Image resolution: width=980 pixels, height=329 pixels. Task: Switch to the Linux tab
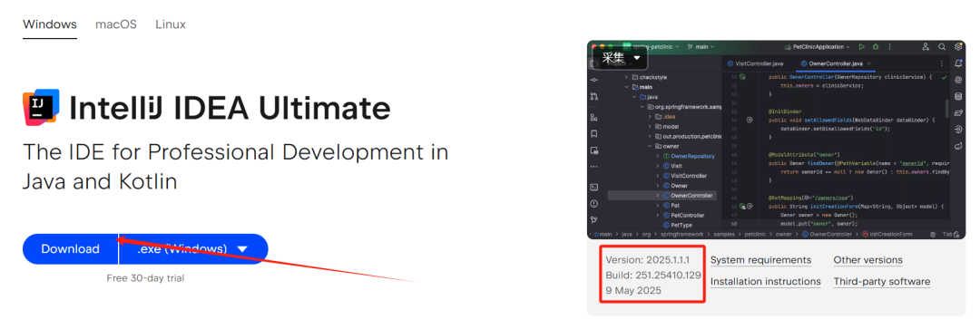point(171,24)
